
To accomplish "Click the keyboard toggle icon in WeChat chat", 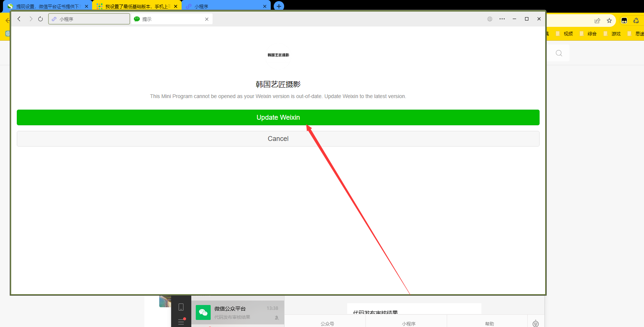I will [x=536, y=323].
